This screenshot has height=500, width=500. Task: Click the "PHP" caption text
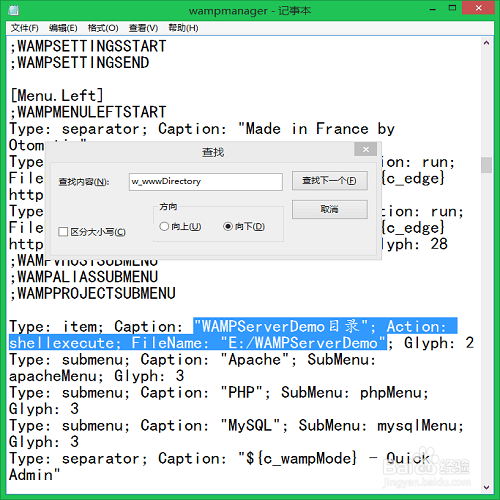pyautogui.click(x=241, y=392)
